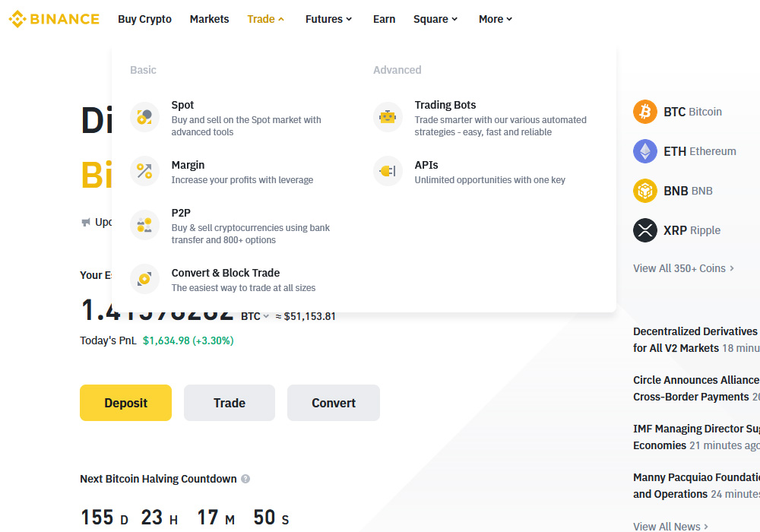Open the Circle Announces Alliance news

point(696,388)
